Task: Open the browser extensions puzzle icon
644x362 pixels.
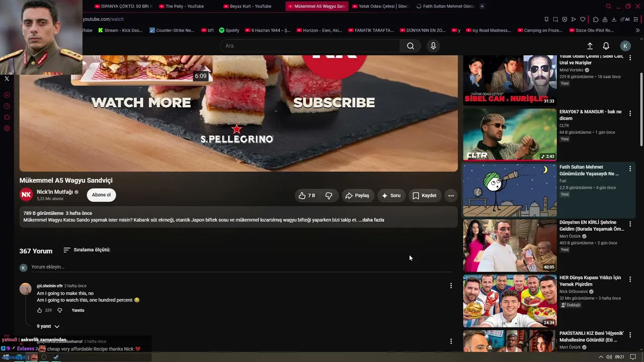Action: click(x=596, y=19)
